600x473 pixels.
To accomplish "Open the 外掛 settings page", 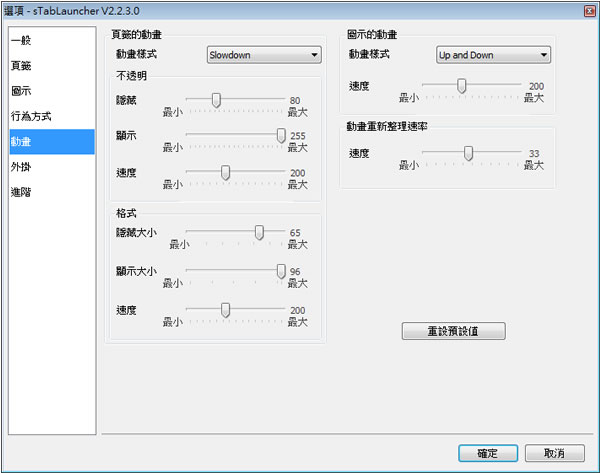I will [52, 167].
